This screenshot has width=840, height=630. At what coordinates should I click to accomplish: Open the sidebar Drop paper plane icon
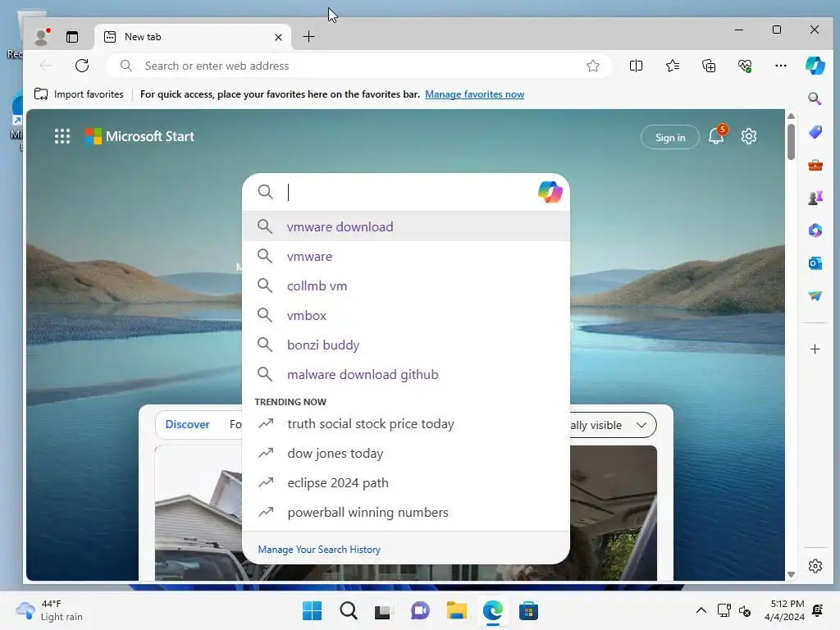click(815, 295)
